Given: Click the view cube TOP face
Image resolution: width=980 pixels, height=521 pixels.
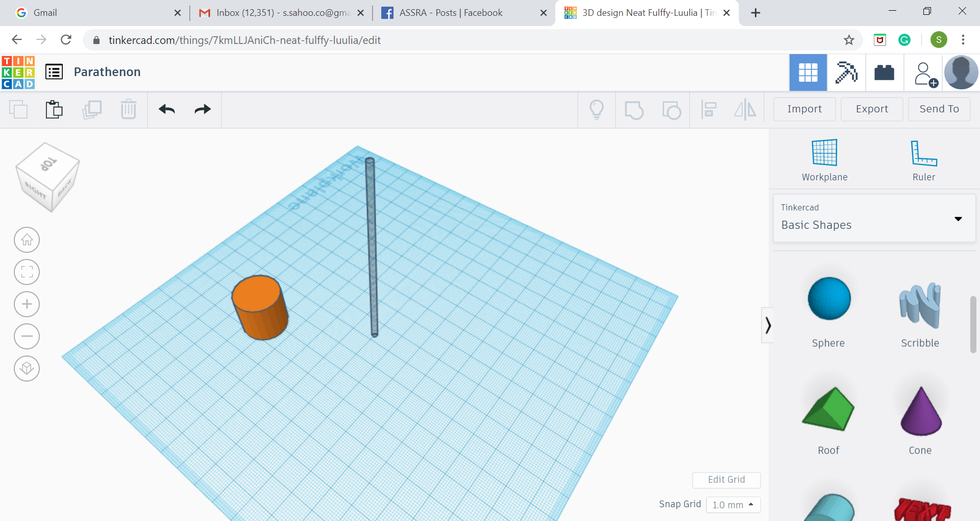Looking at the screenshot, I should click(48, 163).
